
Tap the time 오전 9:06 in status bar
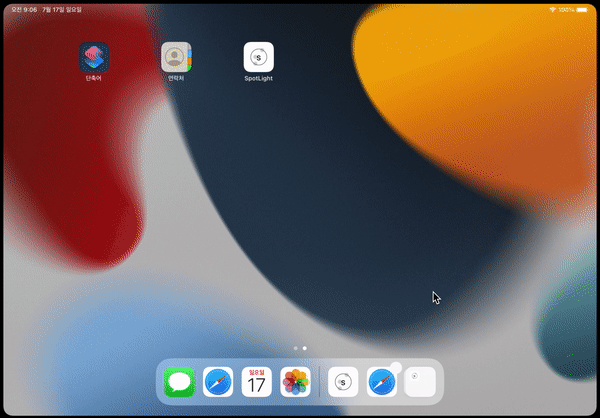[x=24, y=10]
